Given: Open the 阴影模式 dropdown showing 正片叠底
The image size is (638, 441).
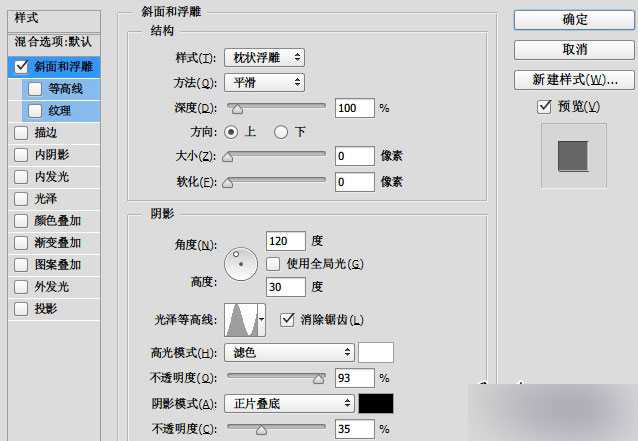Looking at the screenshot, I should pyautogui.click(x=290, y=403).
